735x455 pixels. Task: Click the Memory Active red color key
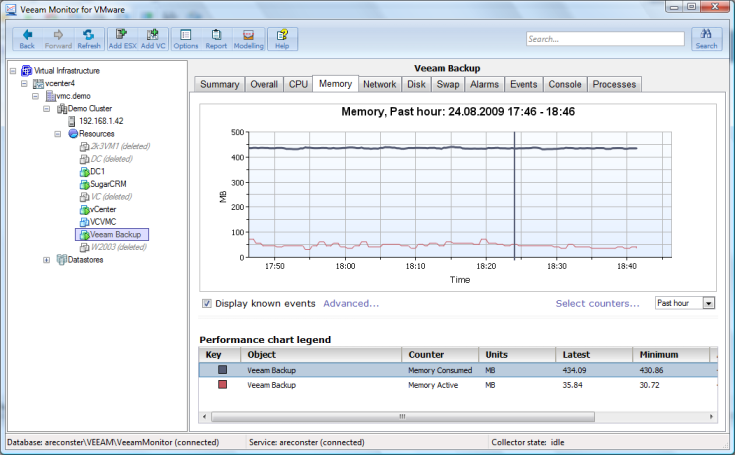[x=222, y=385]
